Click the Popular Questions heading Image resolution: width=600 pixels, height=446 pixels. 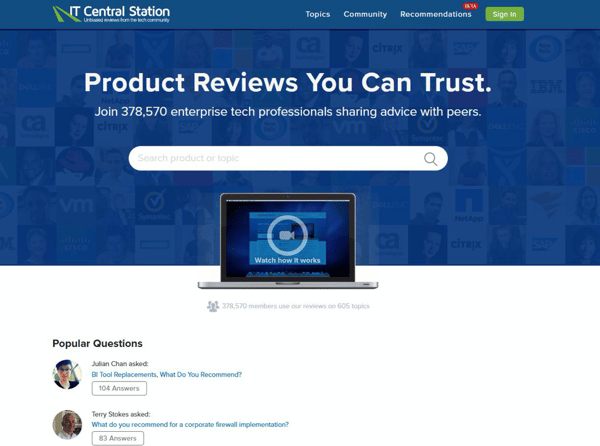tap(97, 343)
